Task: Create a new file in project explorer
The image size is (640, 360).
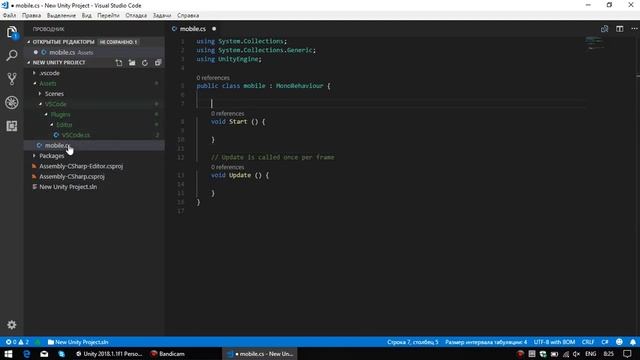Action: point(119,63)
